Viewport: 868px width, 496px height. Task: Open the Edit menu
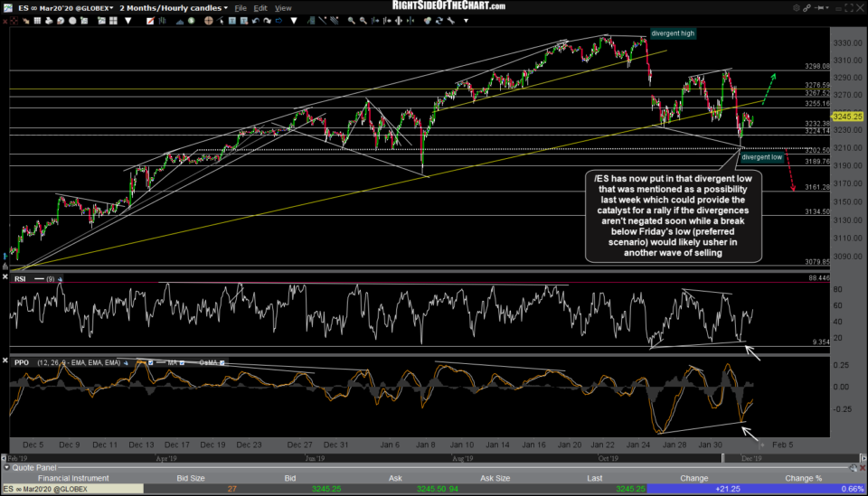pyautogui.click(x=260, y=8)
